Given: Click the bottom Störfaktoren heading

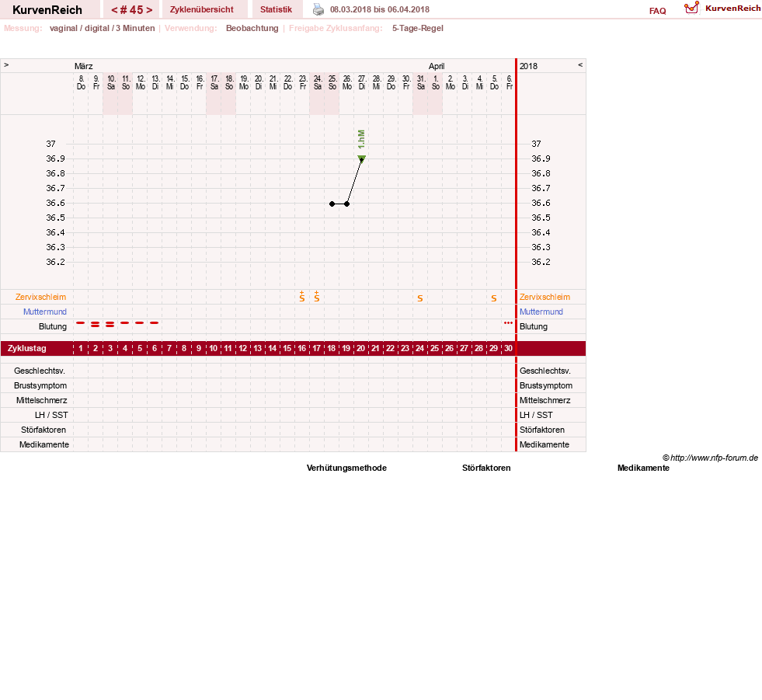Looking at the screenshot, I should point(486,468).
